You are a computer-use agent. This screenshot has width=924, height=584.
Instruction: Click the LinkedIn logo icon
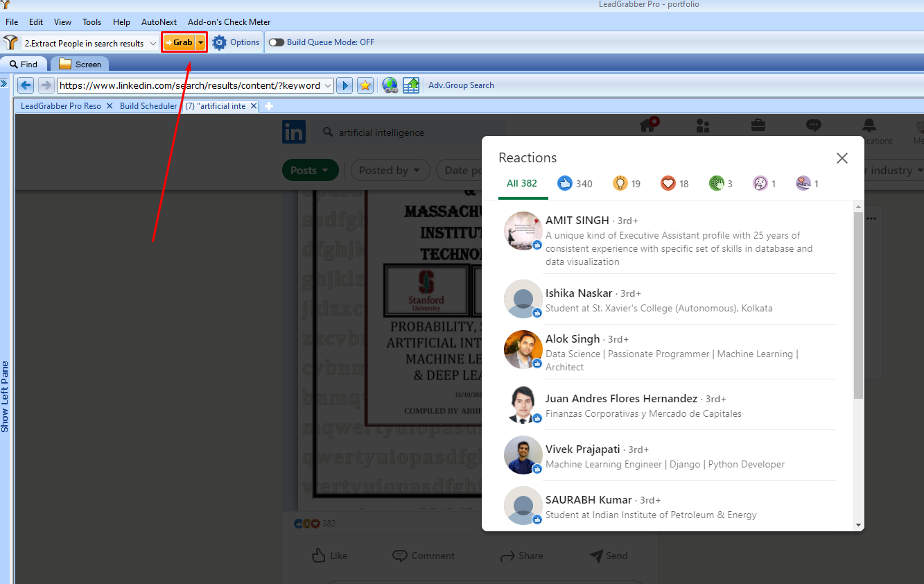[294, 132]
